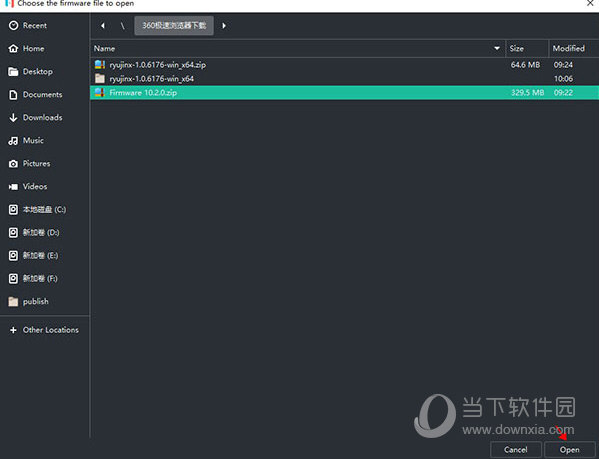The width and height of the screenshot is (599, 459).
Task: Select the 360 browser downloads path button
Action: (174, 26)
